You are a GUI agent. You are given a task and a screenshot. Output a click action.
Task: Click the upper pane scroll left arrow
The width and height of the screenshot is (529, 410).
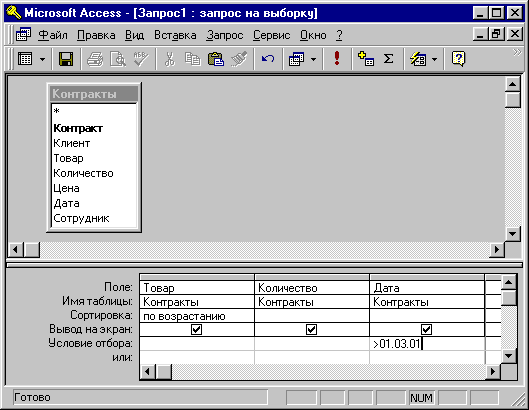15,250
